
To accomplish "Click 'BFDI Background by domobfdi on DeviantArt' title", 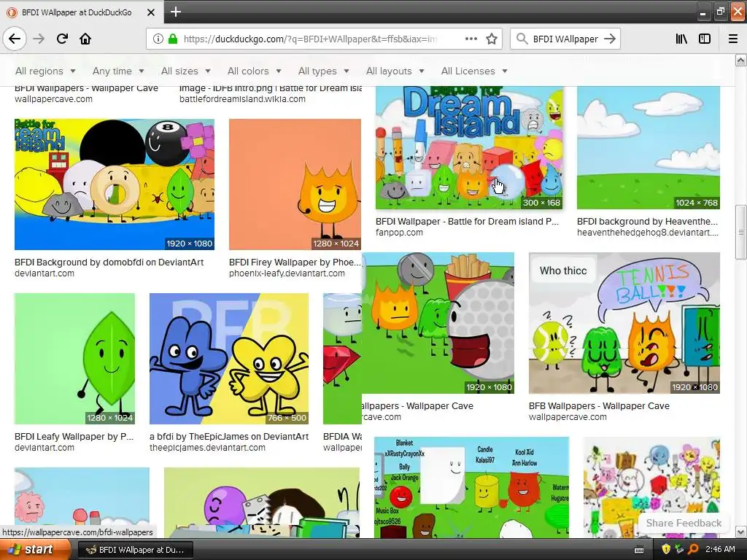I will pyautogui.click(x=109, y=262).
